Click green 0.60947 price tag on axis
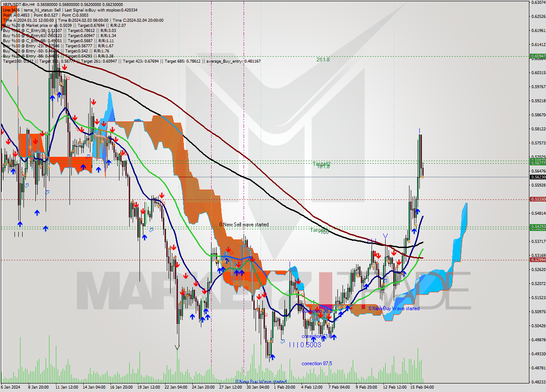 coord(537,56)
